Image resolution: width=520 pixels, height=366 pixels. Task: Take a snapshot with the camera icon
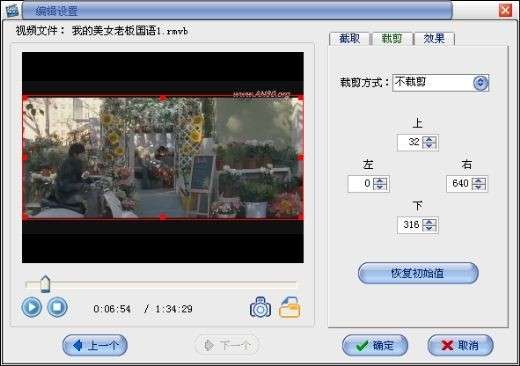tap(260, 307)
